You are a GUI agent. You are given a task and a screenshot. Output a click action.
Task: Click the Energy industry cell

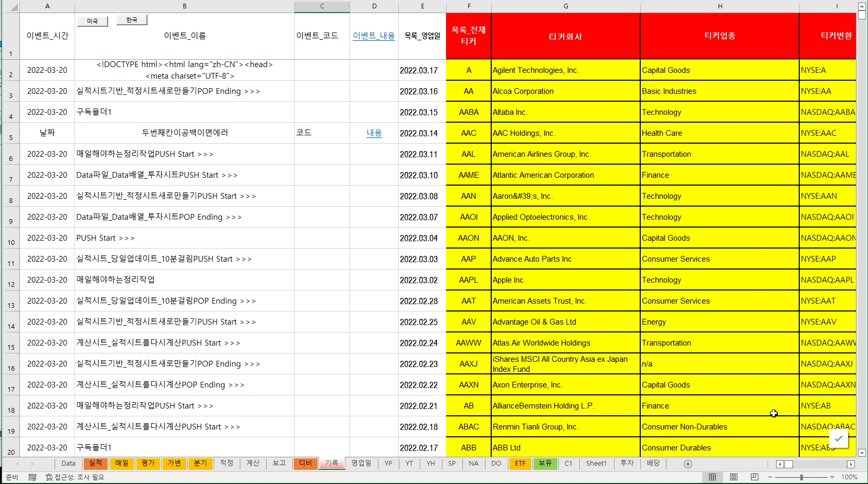click(720, 322)
